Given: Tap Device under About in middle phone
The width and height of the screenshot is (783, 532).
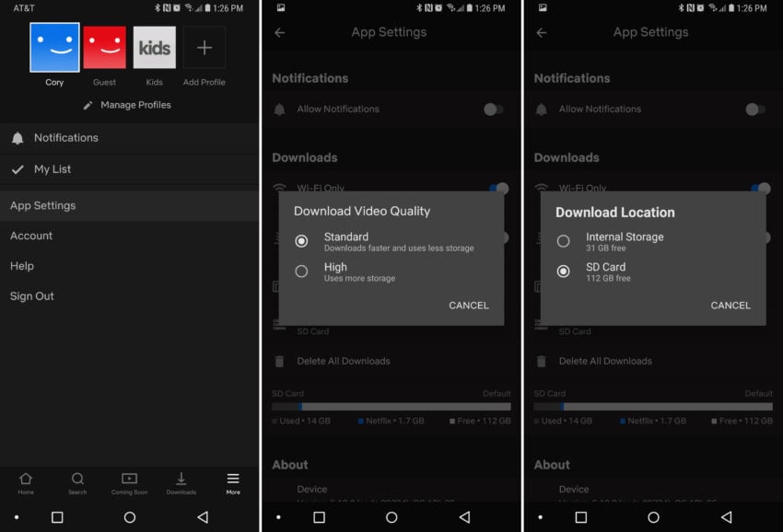Looking at the screenshot, I should coord(312,489).
